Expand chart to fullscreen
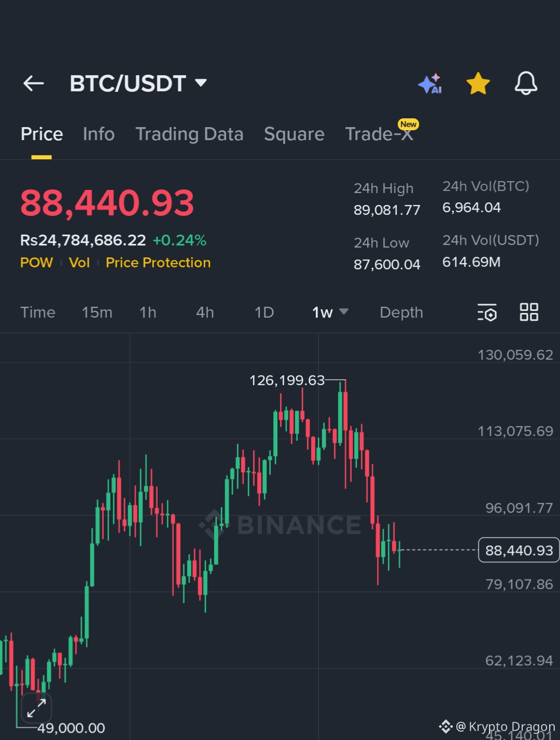Viewport: 560px width, 740px height. [36, 708]
